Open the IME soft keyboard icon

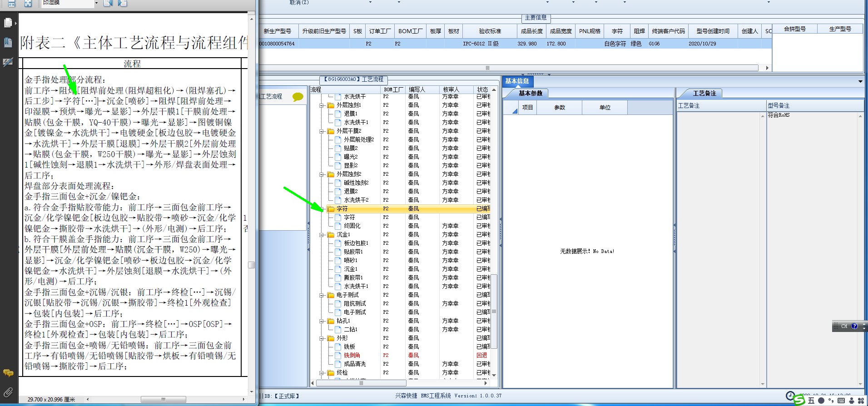pyautogui.click(x=841, y=401)
